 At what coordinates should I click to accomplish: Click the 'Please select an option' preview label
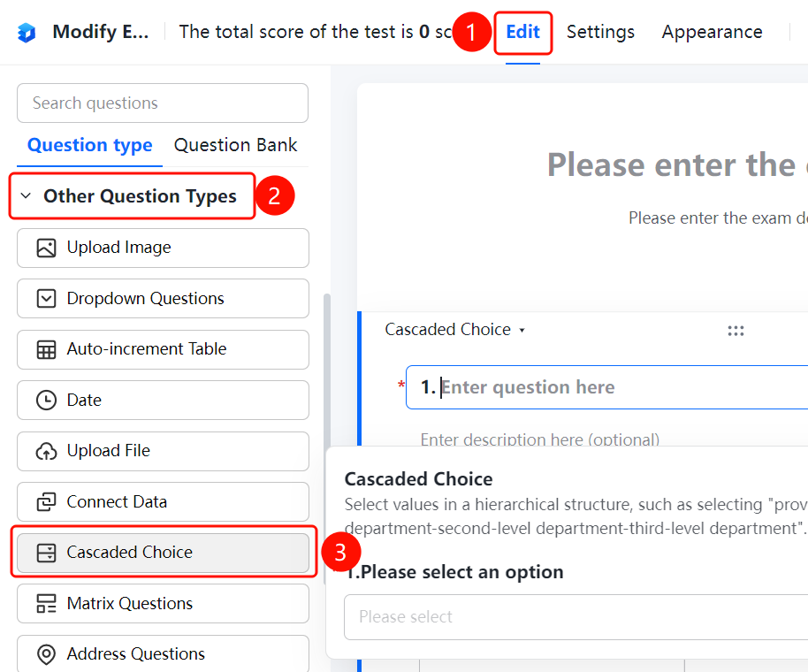point(454,572)
